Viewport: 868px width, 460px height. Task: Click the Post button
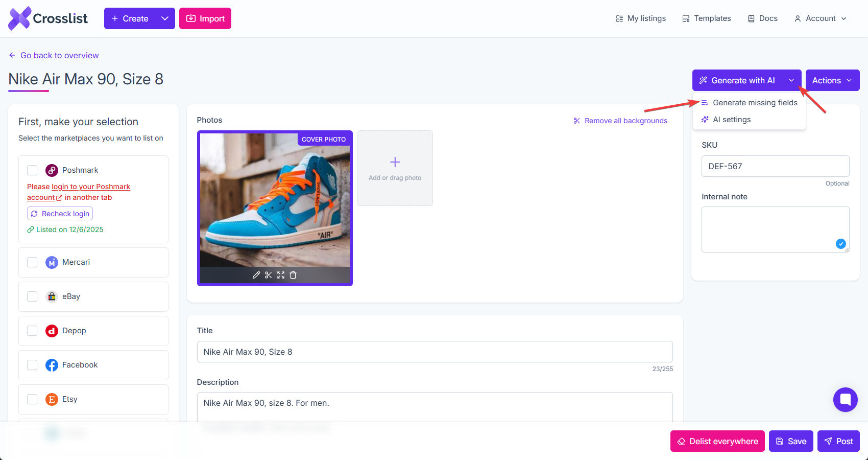click(x=838, y=441)
